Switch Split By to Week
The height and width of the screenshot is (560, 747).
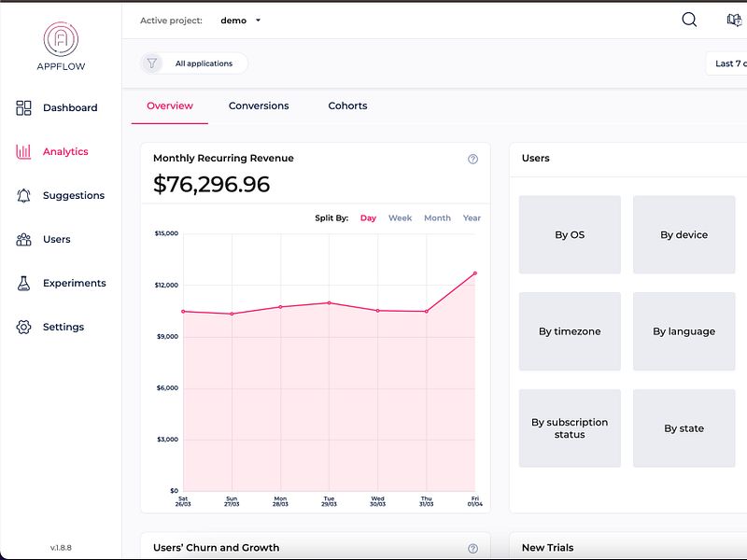400,217
